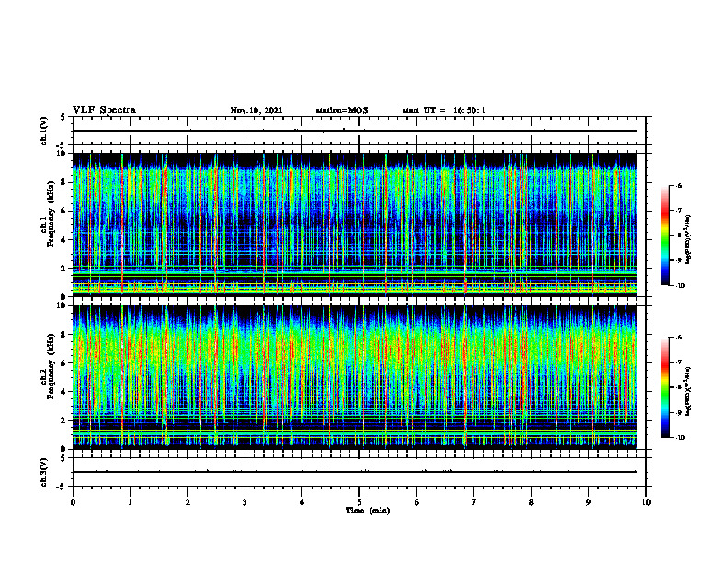Click the ch.2 spectrogram color scale bar
The width and height of the screenshot is (728, 563).
tap(665, 387)
